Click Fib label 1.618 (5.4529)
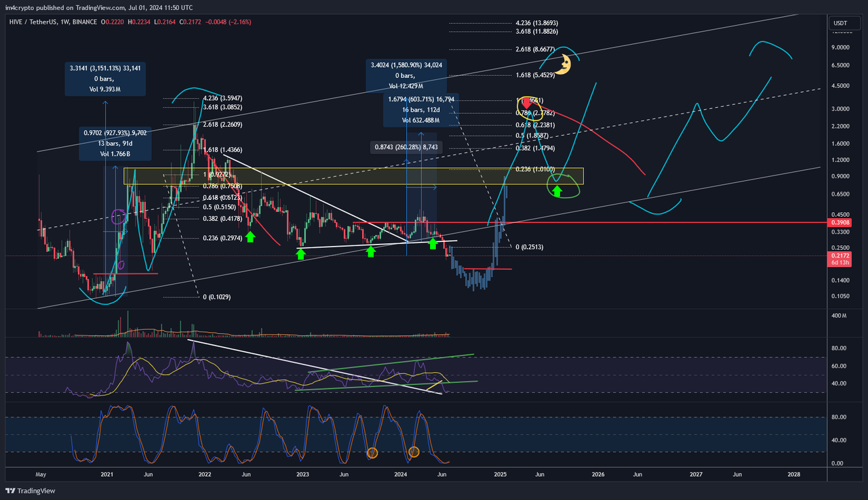 click(x=535, y=75)
